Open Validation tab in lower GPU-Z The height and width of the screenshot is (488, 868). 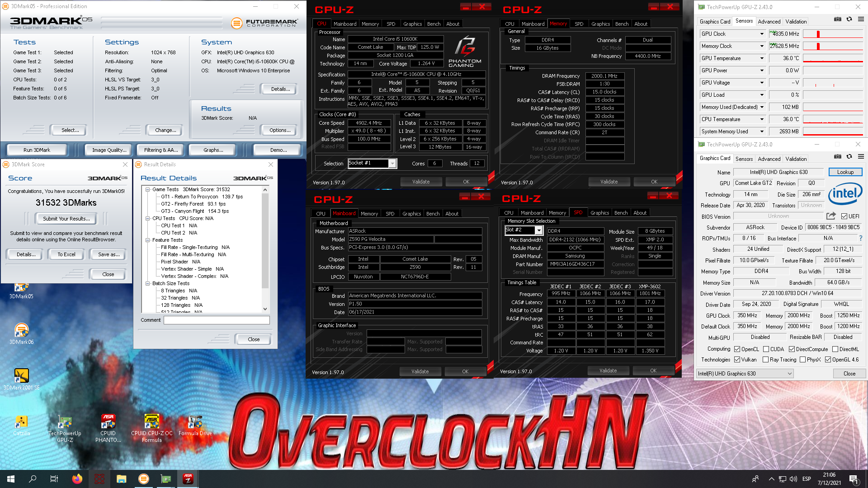point(796,159)
